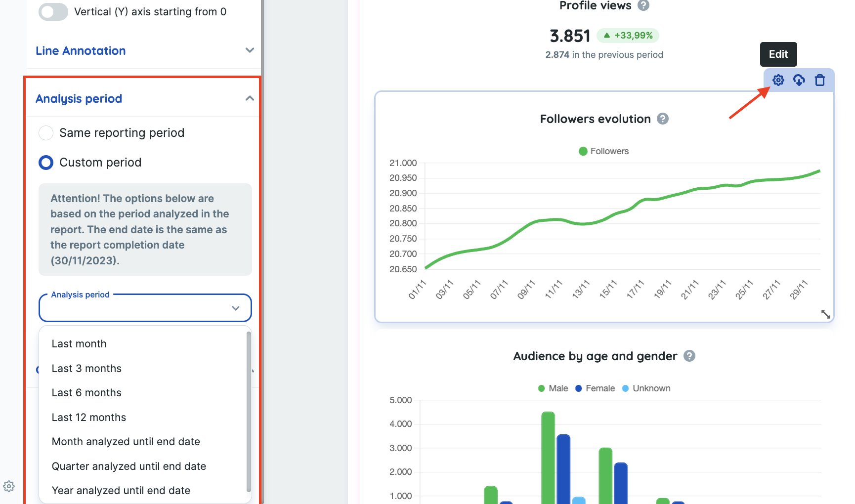Viewport: 855px width, 504px height.
Task: Open the widget settings gear above Followers evolution
Action: [778, 80]
